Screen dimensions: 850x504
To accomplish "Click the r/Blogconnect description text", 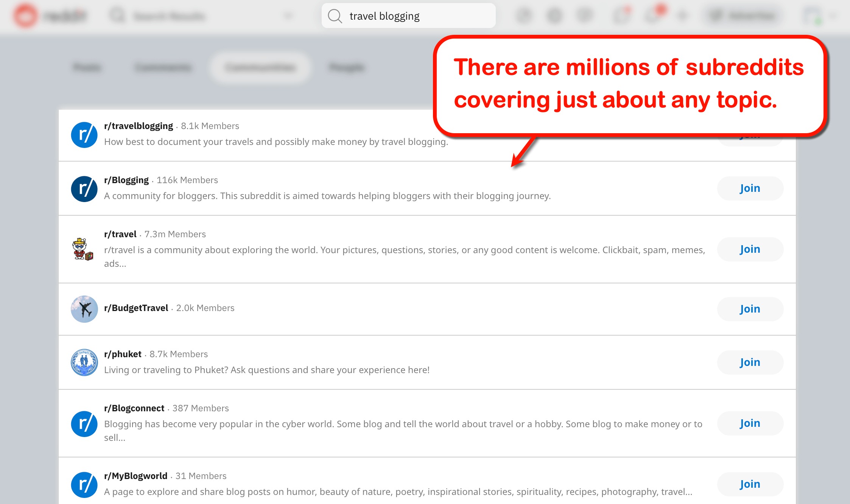I will pos(403,431).
